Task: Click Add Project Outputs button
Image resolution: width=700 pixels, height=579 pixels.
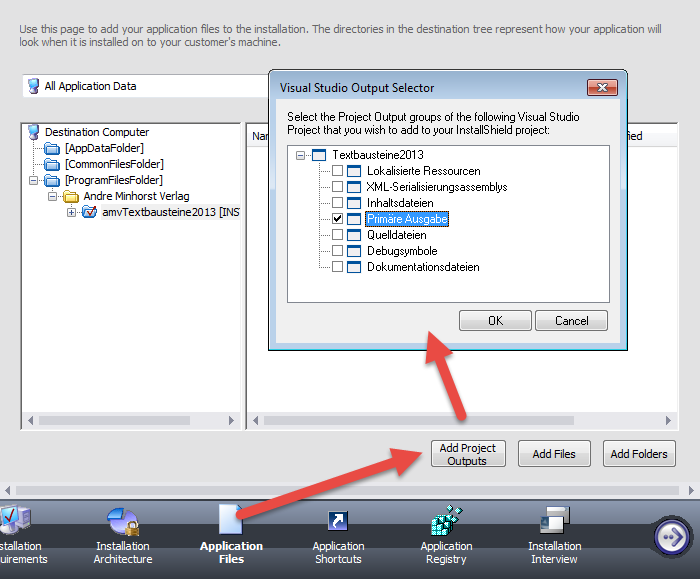Action: click(468, 454)
